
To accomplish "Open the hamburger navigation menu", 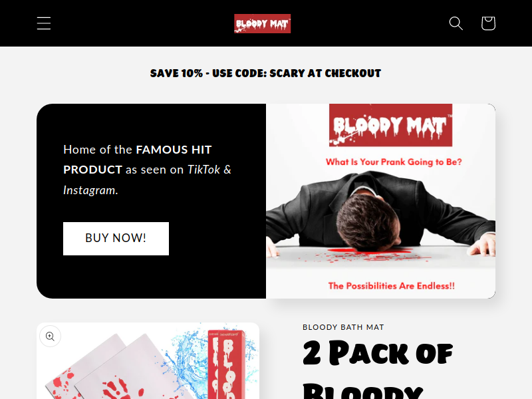I will click(x=44, y=23).
